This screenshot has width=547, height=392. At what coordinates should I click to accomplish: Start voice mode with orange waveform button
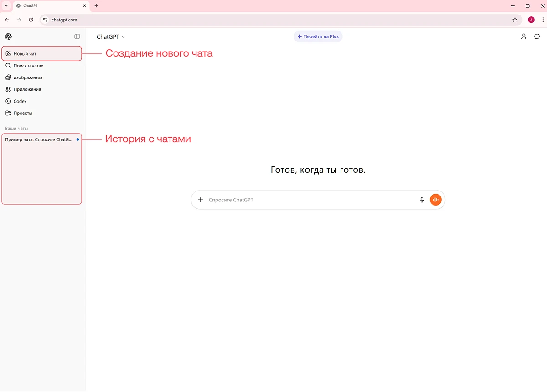[436, 200]
